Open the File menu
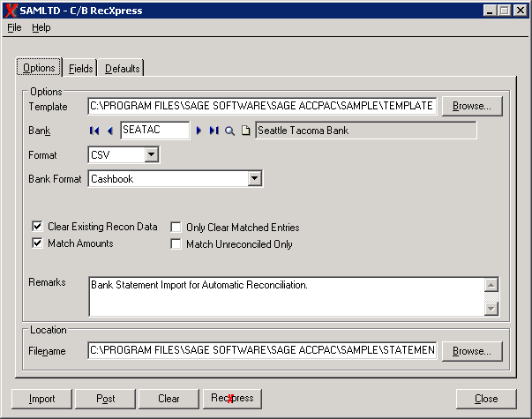The image size is (532, 419). [x=14, y=27]
